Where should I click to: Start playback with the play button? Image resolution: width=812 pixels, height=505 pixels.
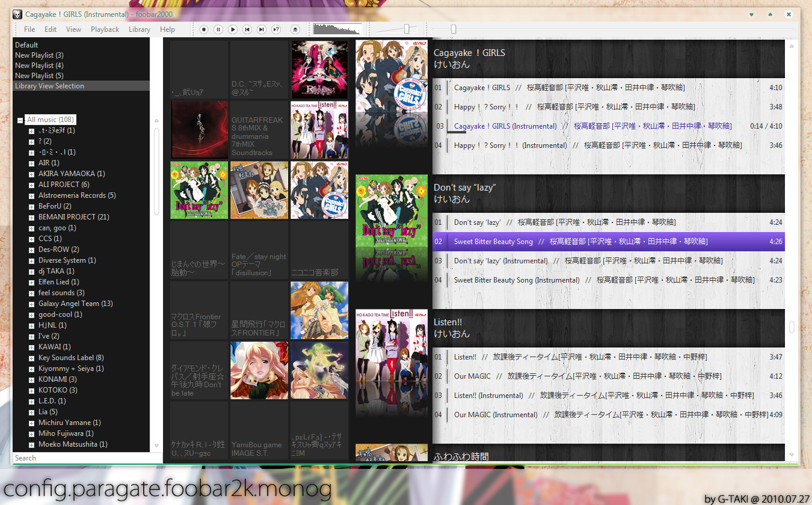click(x=233, y=29)
